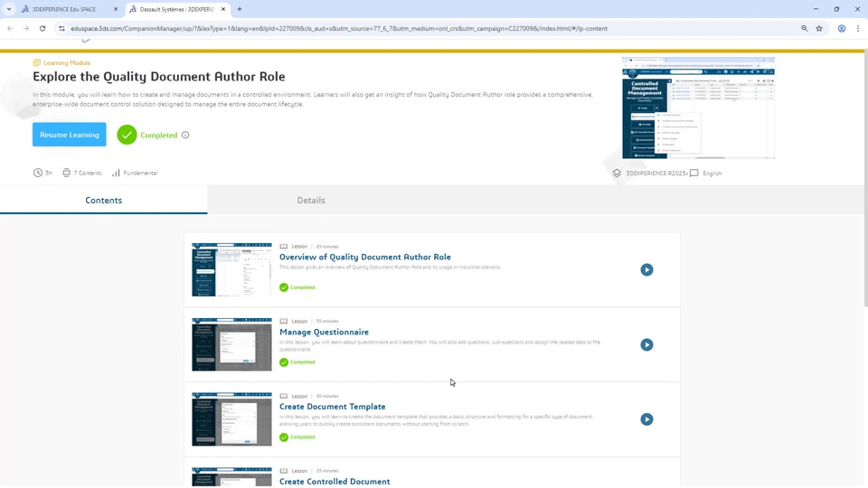Image resolution: width=868 pixels, height=488 pixels.
Task: Play the Create Document Template lesson
Action: (646, 419)
